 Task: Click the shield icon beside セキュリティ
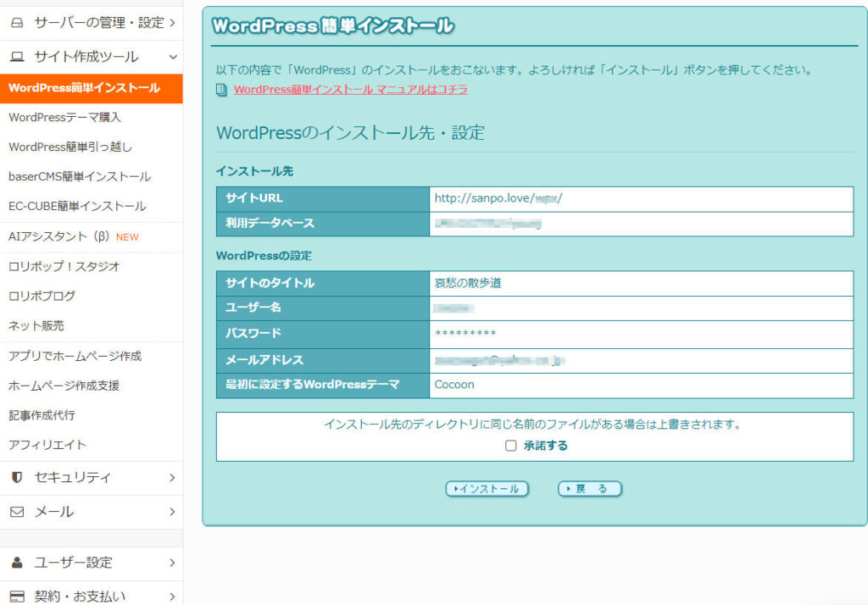click(17, 477)
